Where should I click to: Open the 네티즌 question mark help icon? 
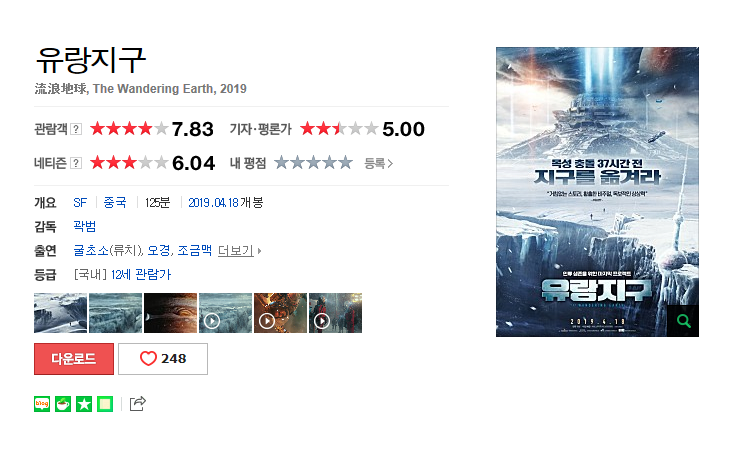76,163
